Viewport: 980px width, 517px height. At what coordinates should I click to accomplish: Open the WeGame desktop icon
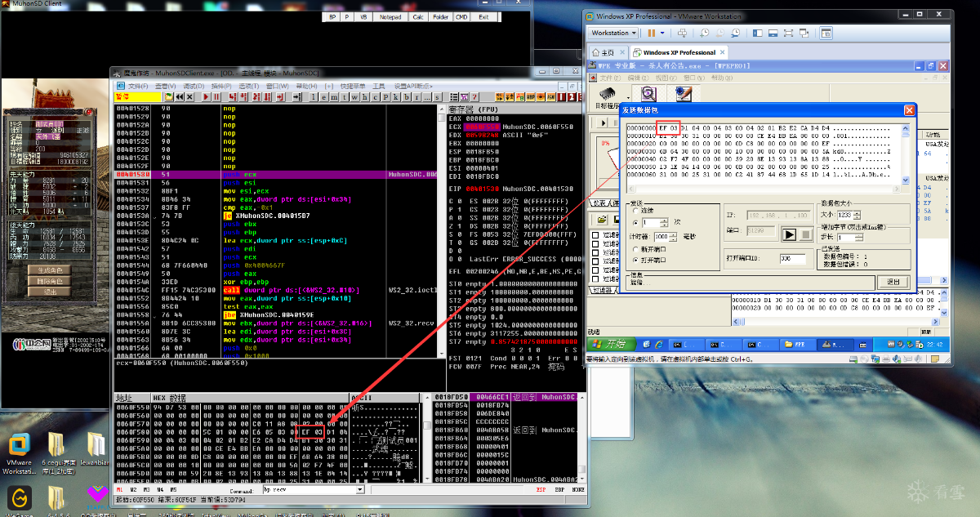coord(20,497)
